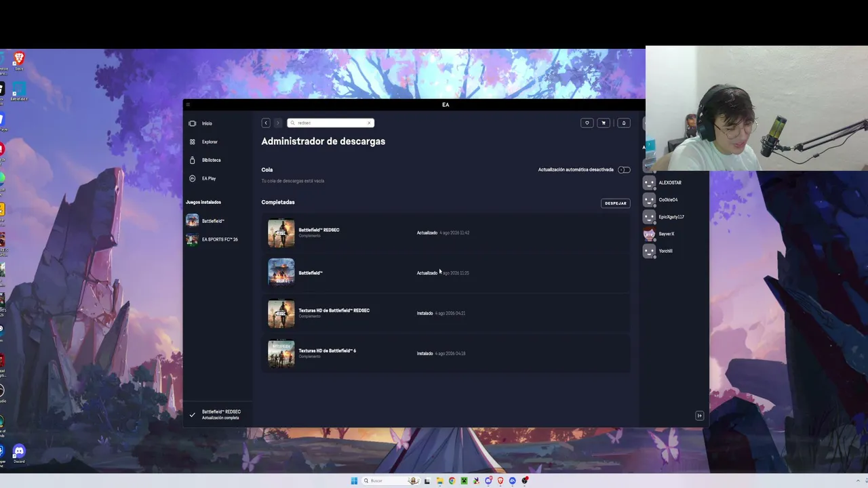Click Texturas HD de Battlefield REDSEC title
This screenshot has width=868, height=488.
[334, 310]
